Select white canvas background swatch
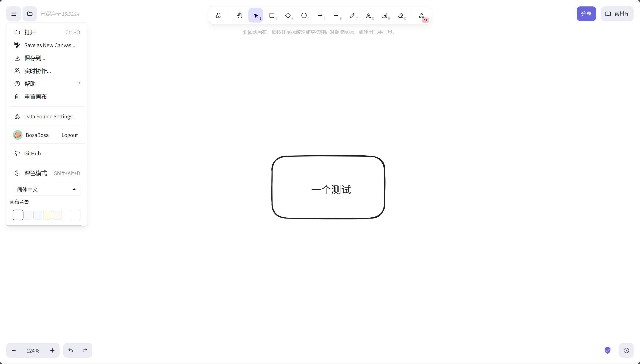Viewport: 640px width, 364px height. [x=18, y=215]
